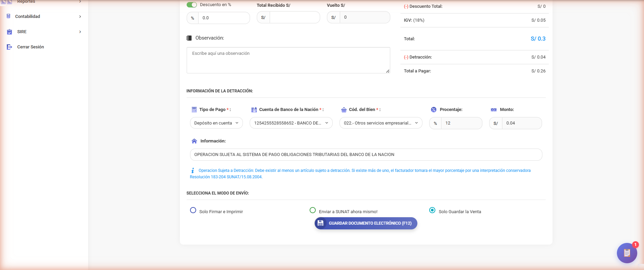Open the Reportes sidebar menu

44,2
